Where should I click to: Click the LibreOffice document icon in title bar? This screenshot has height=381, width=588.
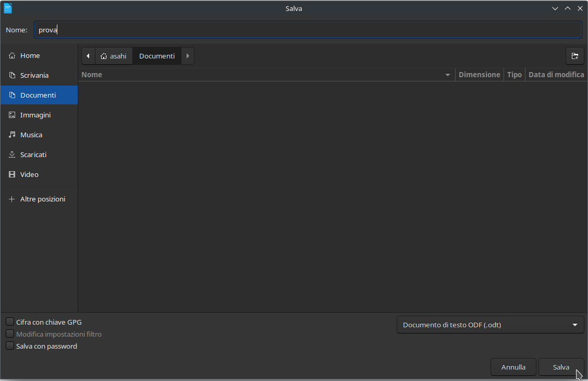tap(8, 8)
